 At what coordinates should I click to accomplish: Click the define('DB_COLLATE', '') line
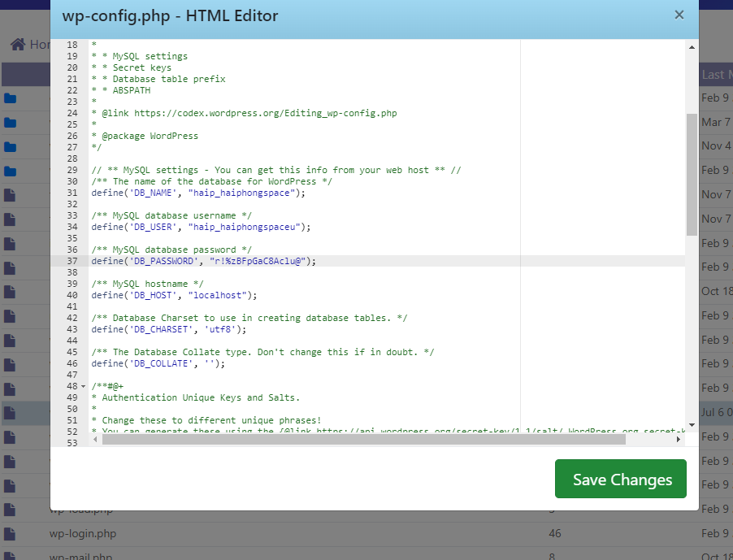tap(158, 363)
